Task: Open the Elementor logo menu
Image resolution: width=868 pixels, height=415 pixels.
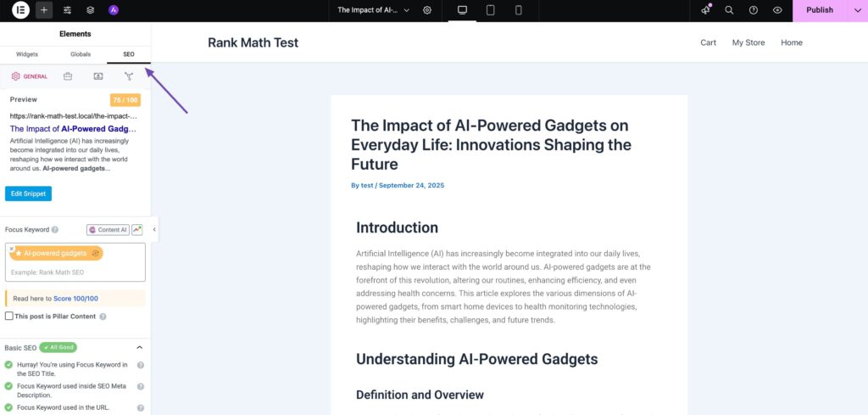Action: click(x=20, y=10)
